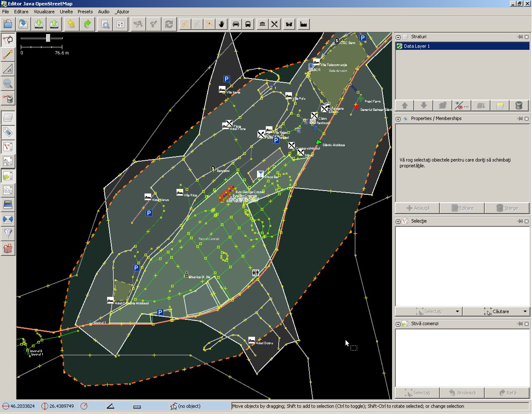Click the Undo yellow arrow icon

tap(71, 24)
